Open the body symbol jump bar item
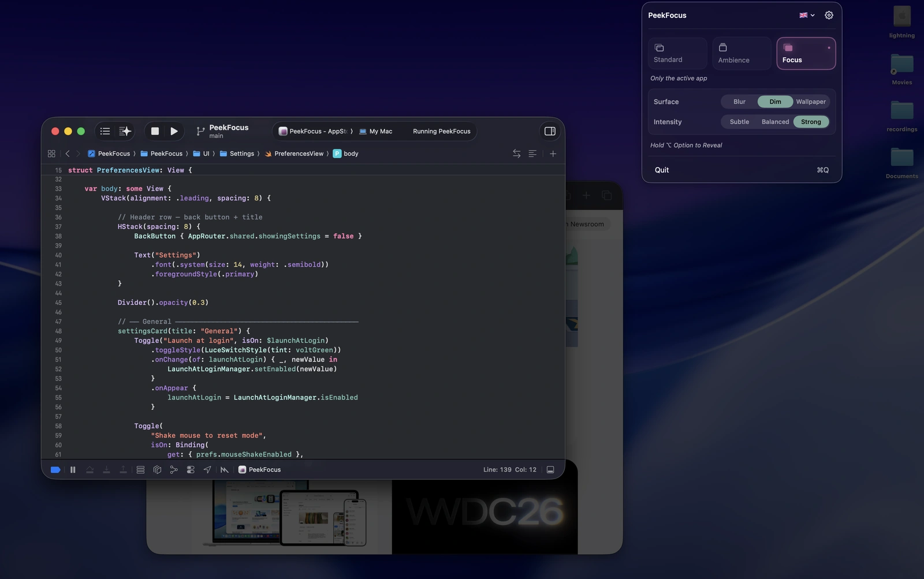Screen dimensions: 924x579 (x=346, y=154)
